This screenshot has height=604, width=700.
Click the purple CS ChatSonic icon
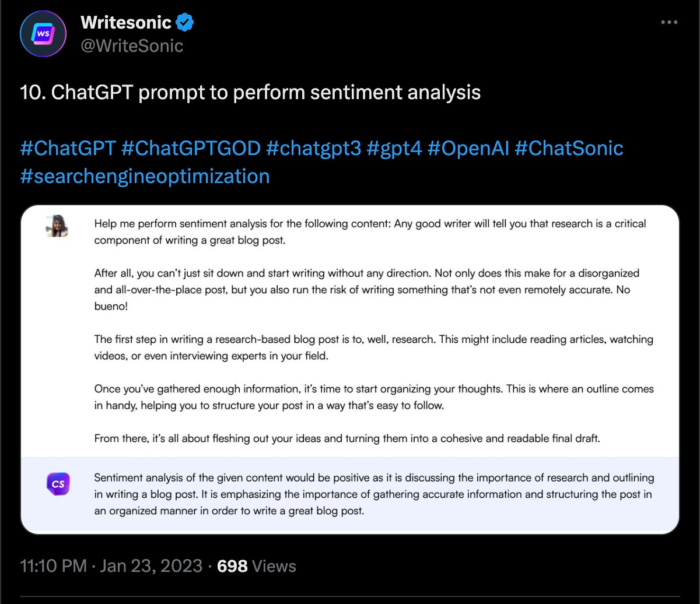pos(58,484)
